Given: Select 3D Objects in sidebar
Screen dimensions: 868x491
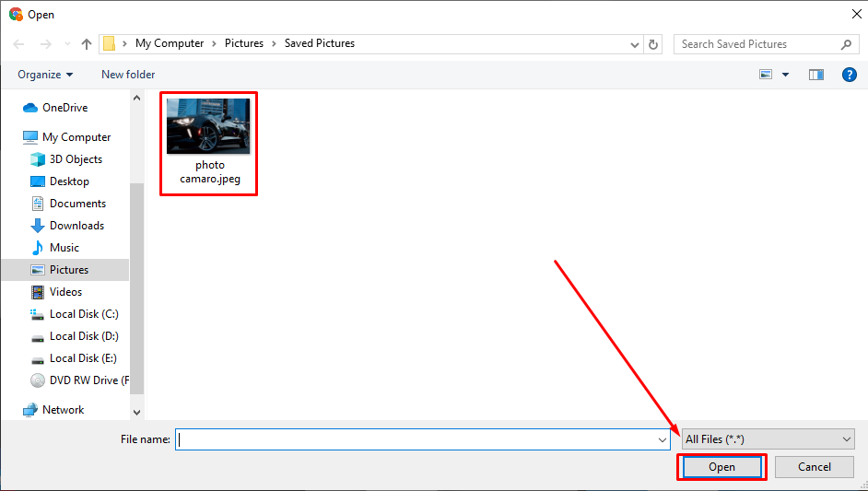Looking at the screenshot, I should coord(76,159).
